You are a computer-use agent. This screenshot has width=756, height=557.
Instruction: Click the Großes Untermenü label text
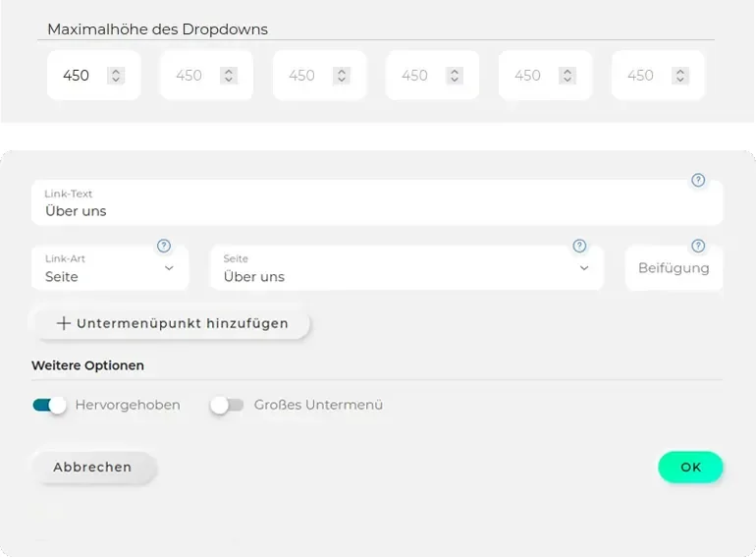point(318,405)
